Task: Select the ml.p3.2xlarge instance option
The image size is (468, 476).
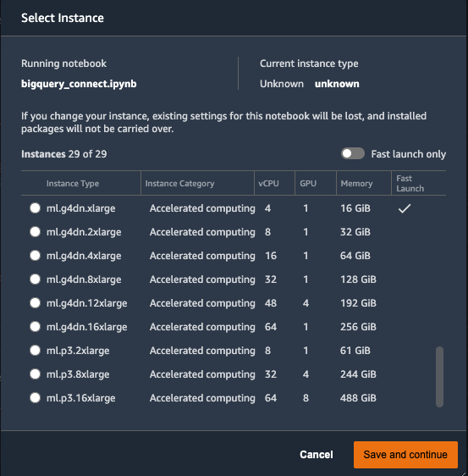Action: pos(36,351)
